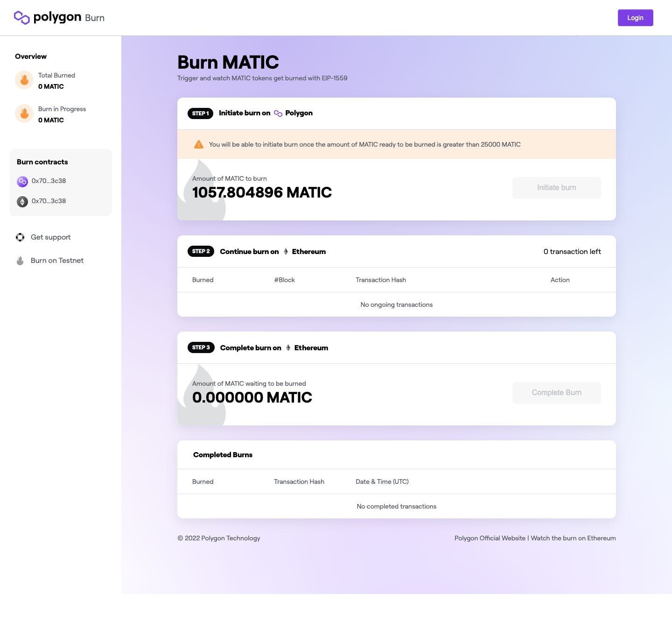This screenshot has height=630, width=672.
Task: Click the © 2022 Polygon Technology text
Action: tap(219, 538)
